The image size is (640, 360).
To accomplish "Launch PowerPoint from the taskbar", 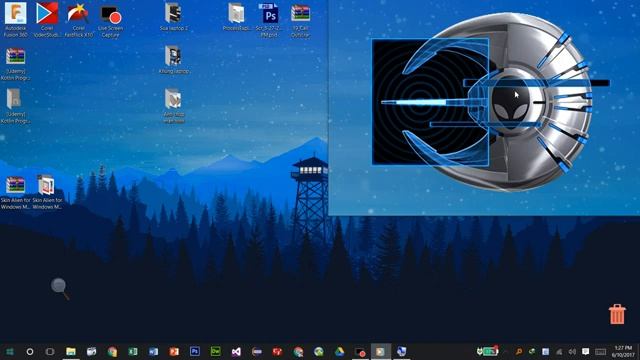I will (x=174, y=351).
